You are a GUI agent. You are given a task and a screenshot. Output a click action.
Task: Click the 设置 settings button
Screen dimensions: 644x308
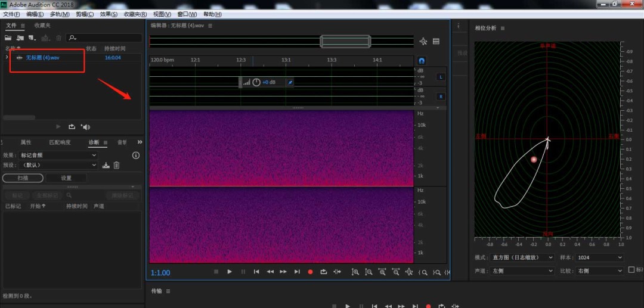[66, 178]
